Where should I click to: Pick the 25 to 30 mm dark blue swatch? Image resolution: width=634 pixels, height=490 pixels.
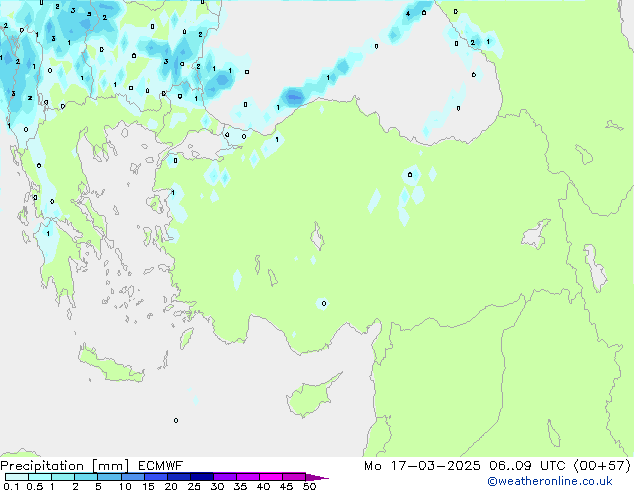(202, 477)
